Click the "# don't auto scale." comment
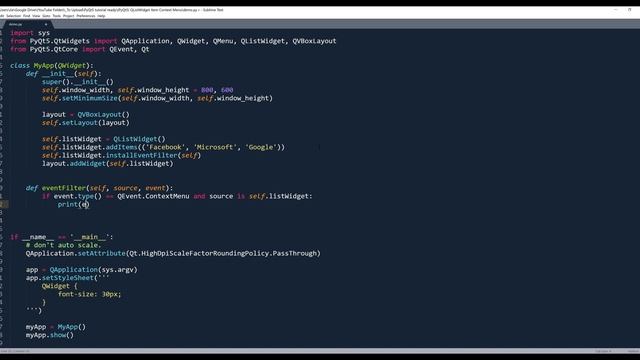 pyautogui.click(x=64, y=245)
